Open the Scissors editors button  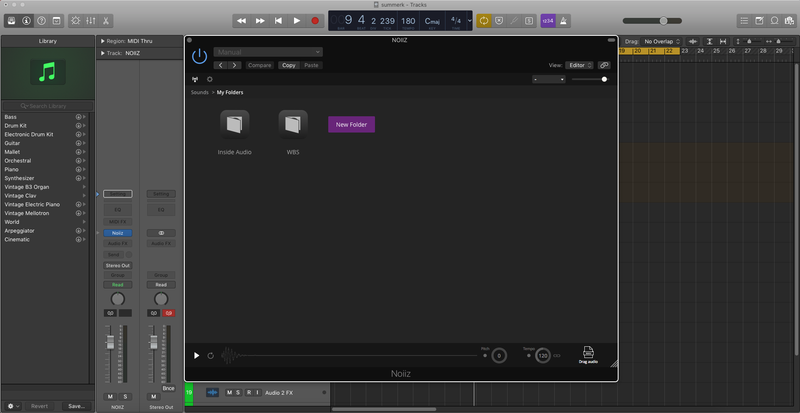coord(107,20)
